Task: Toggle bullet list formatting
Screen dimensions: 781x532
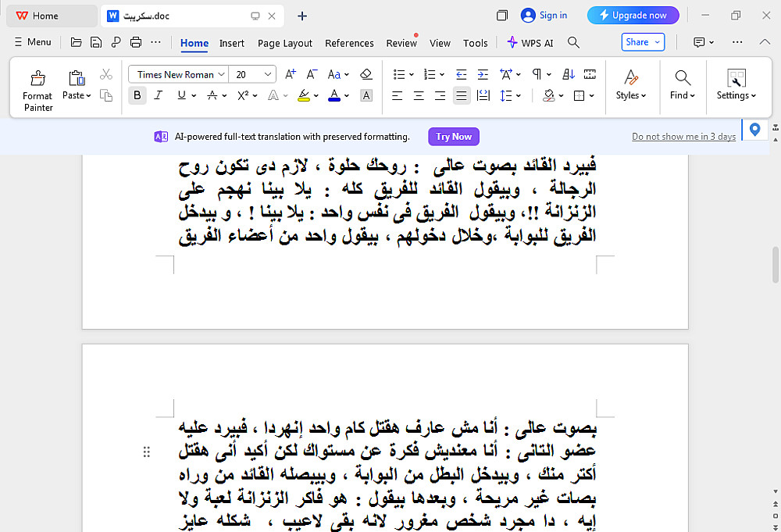Action: pyautogui.click(x=399, y=75)
